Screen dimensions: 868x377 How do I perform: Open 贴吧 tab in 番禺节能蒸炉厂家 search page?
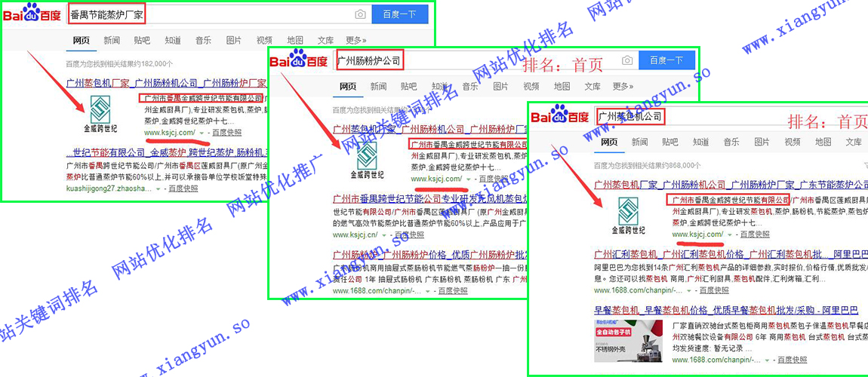click(x=142, y=41)
